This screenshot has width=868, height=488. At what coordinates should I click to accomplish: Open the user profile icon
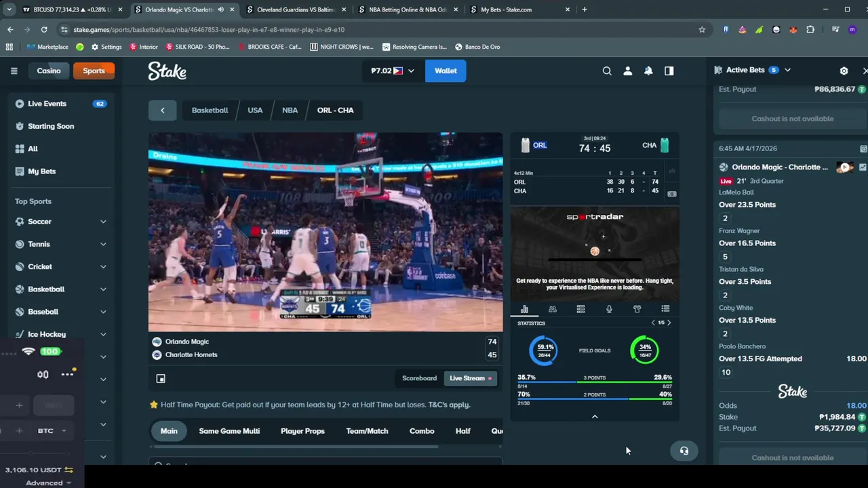click(x=628, y=70)
